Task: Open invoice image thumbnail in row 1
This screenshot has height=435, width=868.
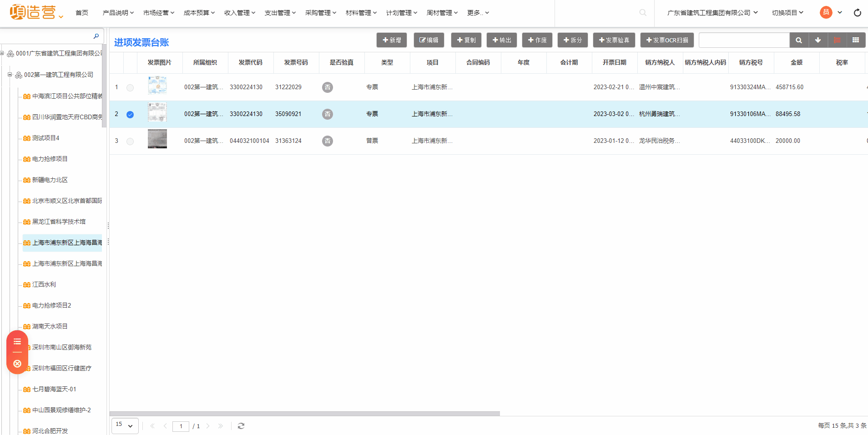Action: point(157,85)
